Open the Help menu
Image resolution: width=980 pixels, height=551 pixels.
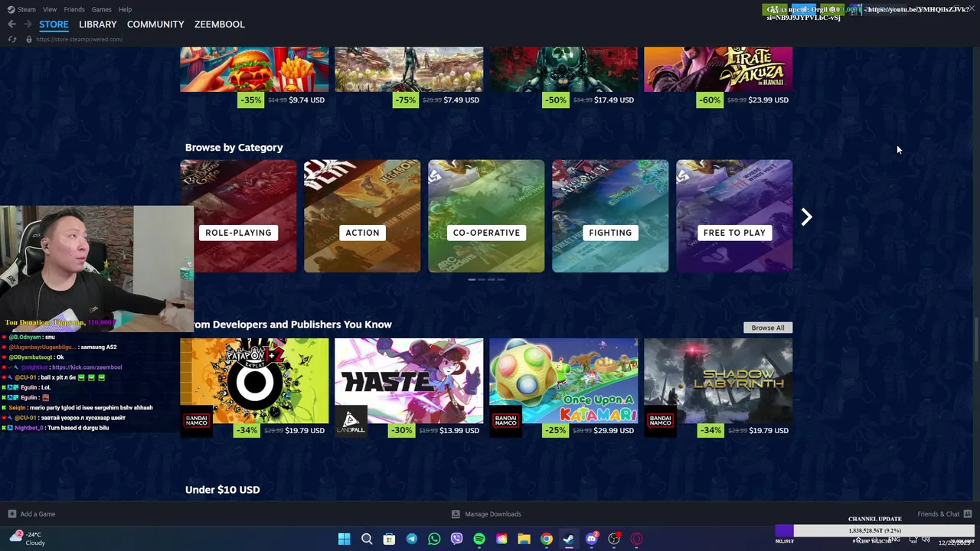[x=125, y=9]
